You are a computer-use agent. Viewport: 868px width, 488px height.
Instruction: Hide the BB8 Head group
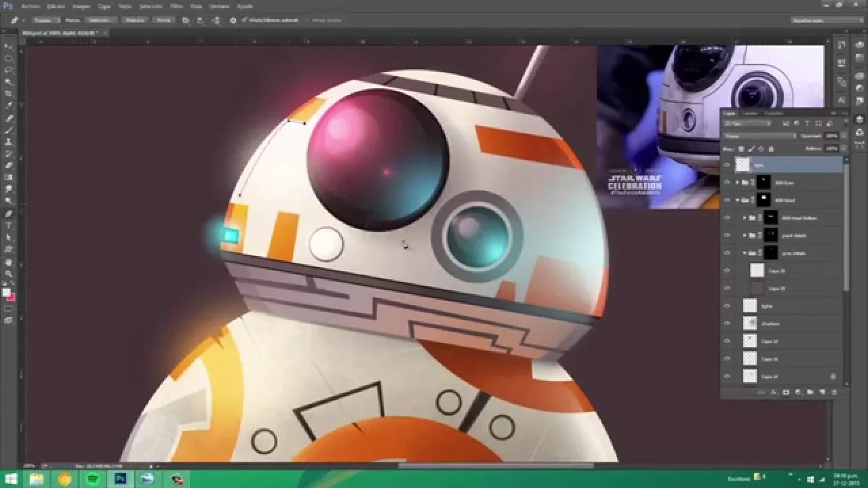click(727, 200)
